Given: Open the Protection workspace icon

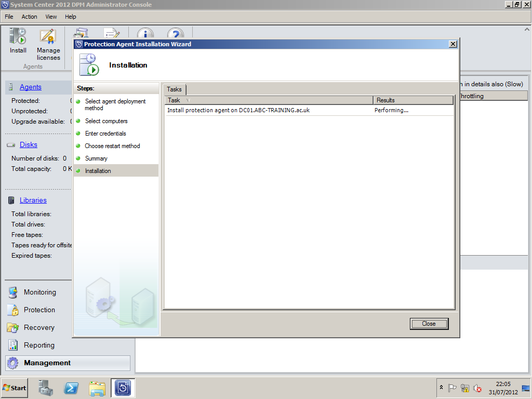Looking at the screenshot, I should coord(13,310).
